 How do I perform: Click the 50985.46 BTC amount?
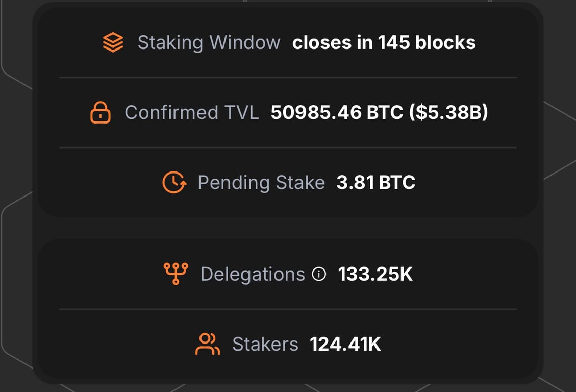337,112
